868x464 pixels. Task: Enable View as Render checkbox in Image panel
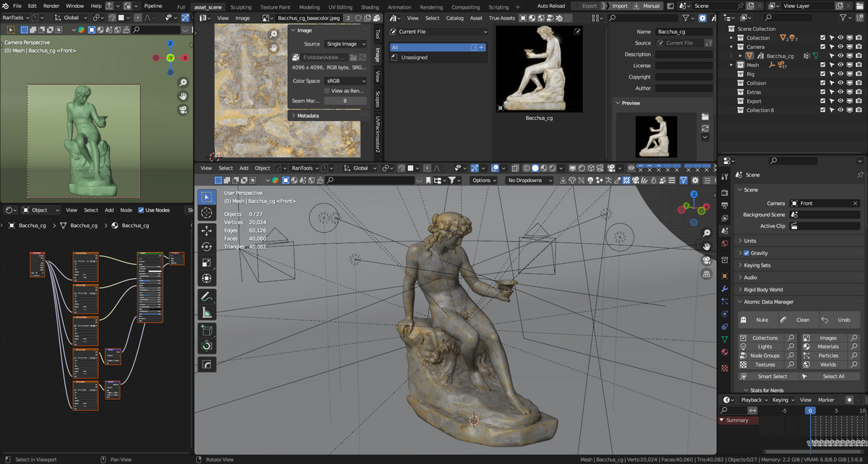328,91
